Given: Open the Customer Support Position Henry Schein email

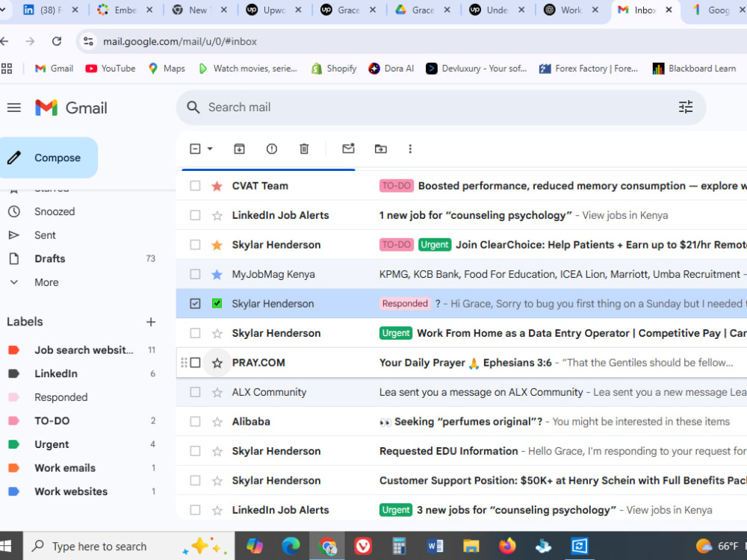Looking at the screenshot, I should click(x=461, y=480).
